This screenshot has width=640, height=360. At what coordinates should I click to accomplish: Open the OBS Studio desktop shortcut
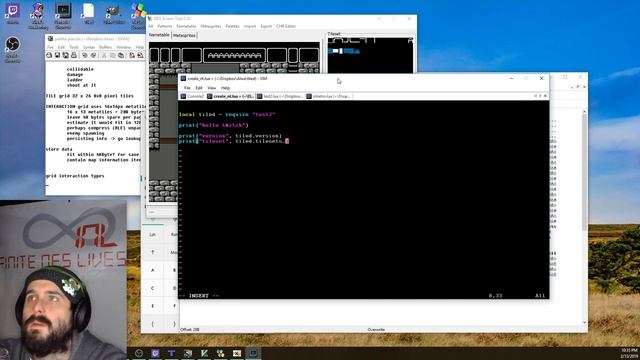tap(13, 48)
